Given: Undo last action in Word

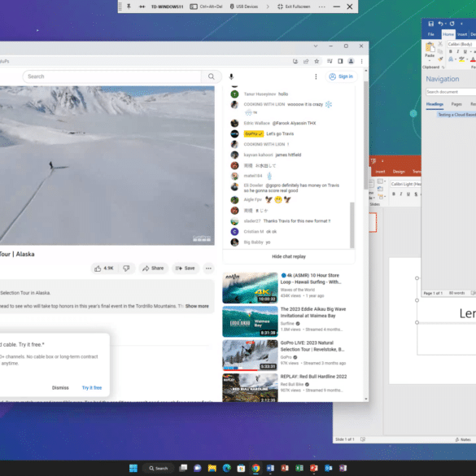Looking at the screenshot, I should point(440,24).
